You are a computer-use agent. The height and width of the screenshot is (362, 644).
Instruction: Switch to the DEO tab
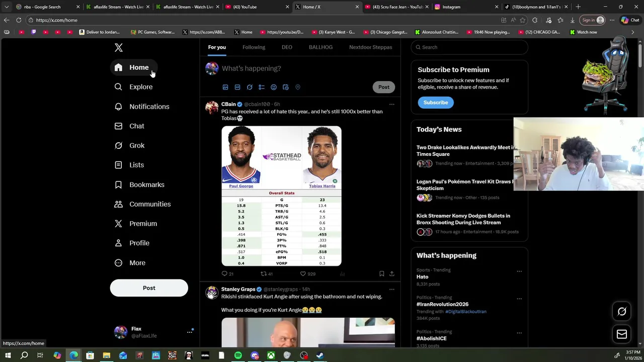(287, 47)
